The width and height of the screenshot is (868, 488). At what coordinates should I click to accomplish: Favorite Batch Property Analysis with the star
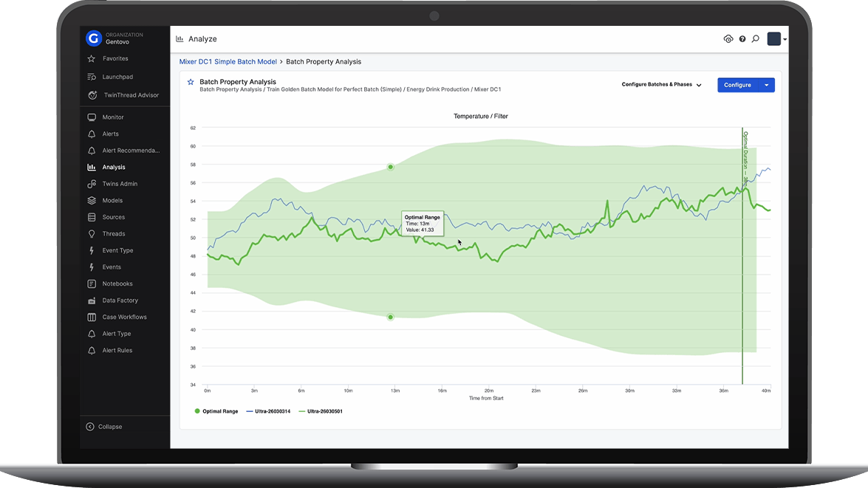[191, 83]
